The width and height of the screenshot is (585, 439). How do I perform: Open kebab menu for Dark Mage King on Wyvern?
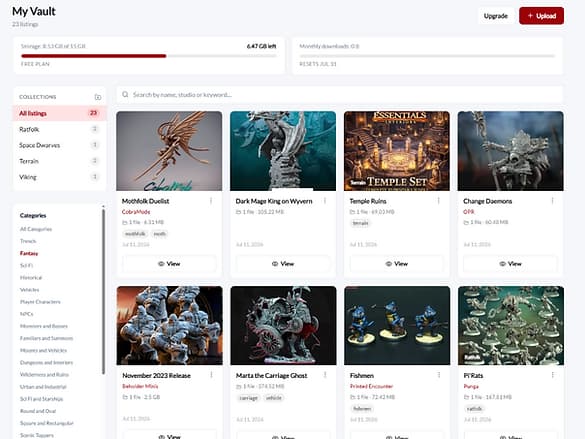pyautogui.click(x=325, y=201)
